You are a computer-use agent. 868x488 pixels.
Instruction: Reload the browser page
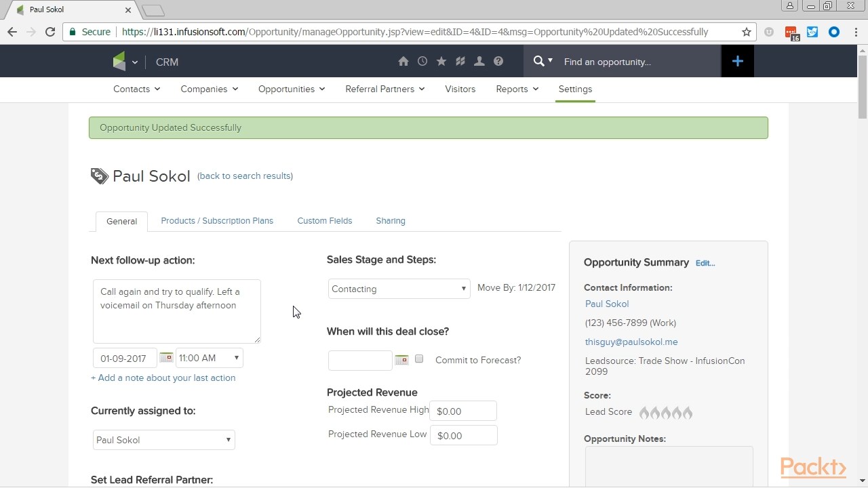coord(50,32)
